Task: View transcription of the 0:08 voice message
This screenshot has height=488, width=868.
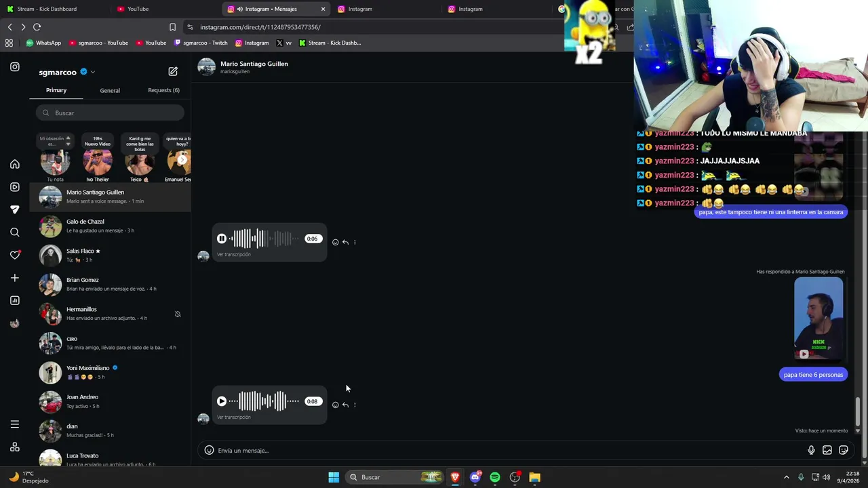Action: (234, 418)
